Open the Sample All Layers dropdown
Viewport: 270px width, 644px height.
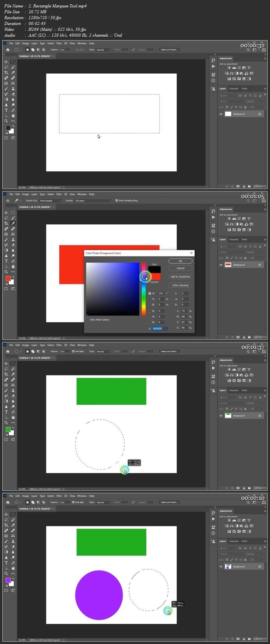point(93,200)
